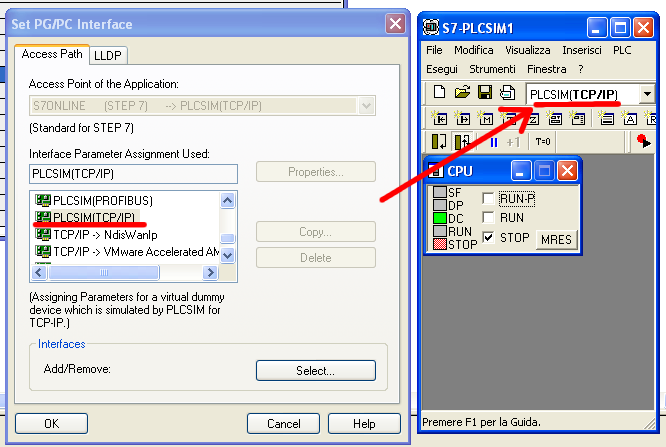
Task: Click the CPU subwindow title icon
Action: [x=436, y=170]
